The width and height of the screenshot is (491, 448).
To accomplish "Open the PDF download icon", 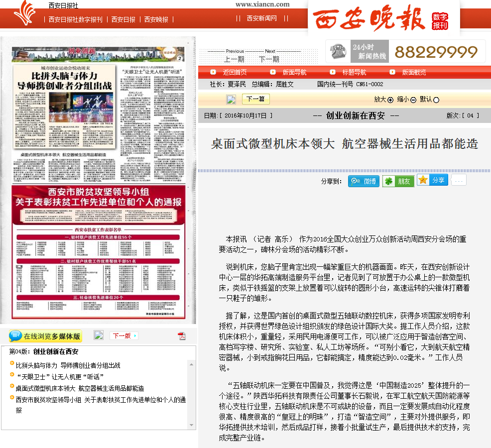I will coord(182,336).
